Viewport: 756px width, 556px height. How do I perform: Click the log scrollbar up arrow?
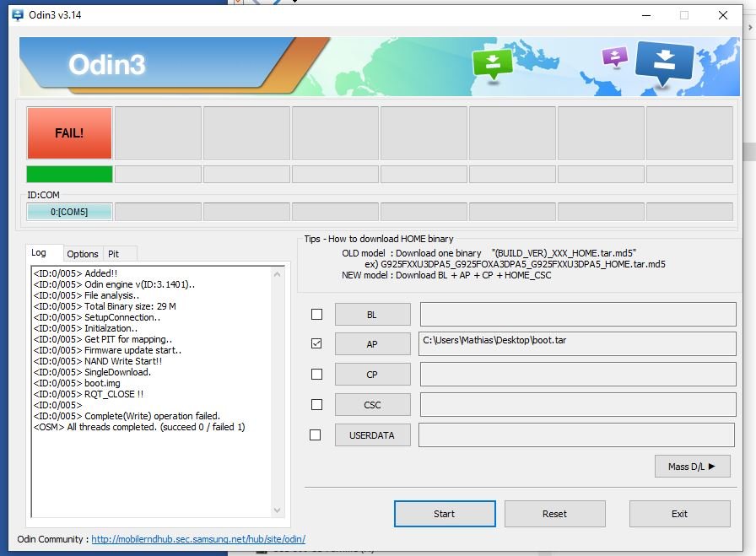[x=278, y=274]
